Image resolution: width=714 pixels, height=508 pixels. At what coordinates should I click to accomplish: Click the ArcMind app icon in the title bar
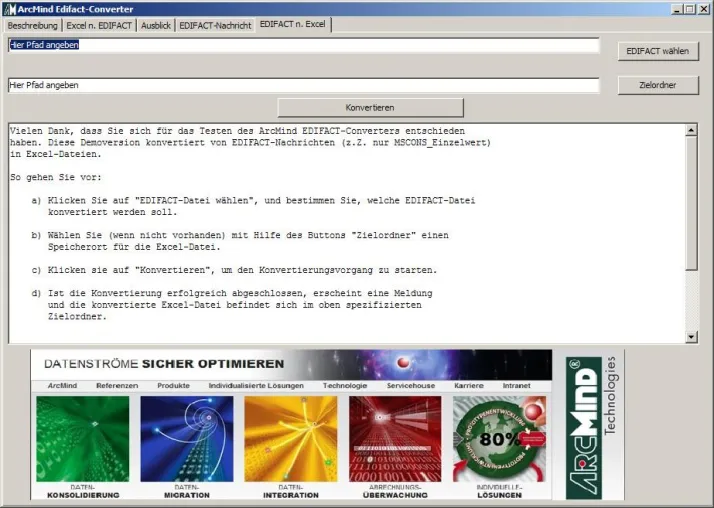point(9,9)
